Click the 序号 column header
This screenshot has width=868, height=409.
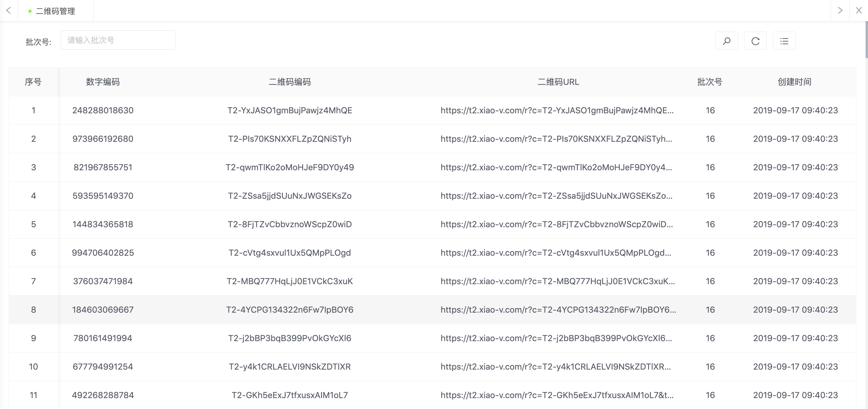pos(33,82)
